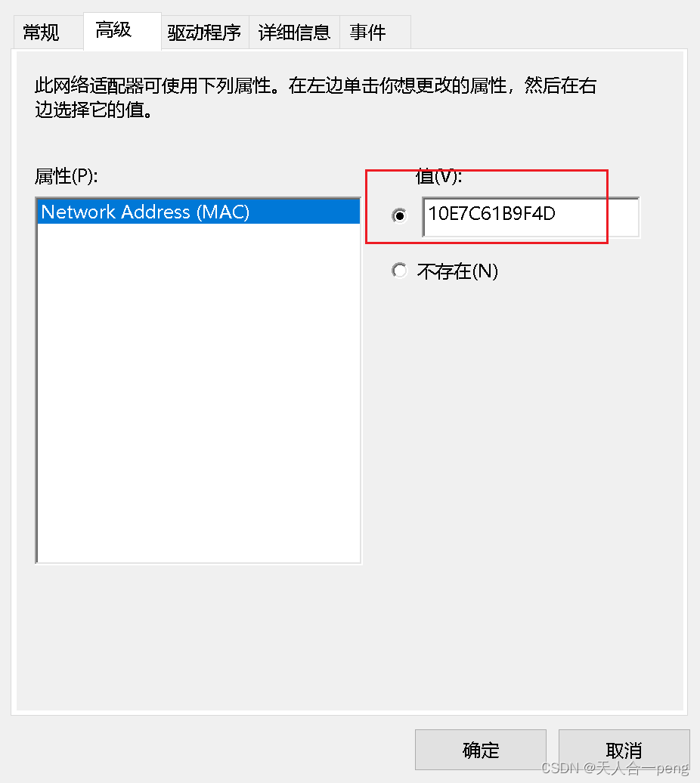Open the 驱动程序 tab
The image size is (700, 783).
coord(205,32)
